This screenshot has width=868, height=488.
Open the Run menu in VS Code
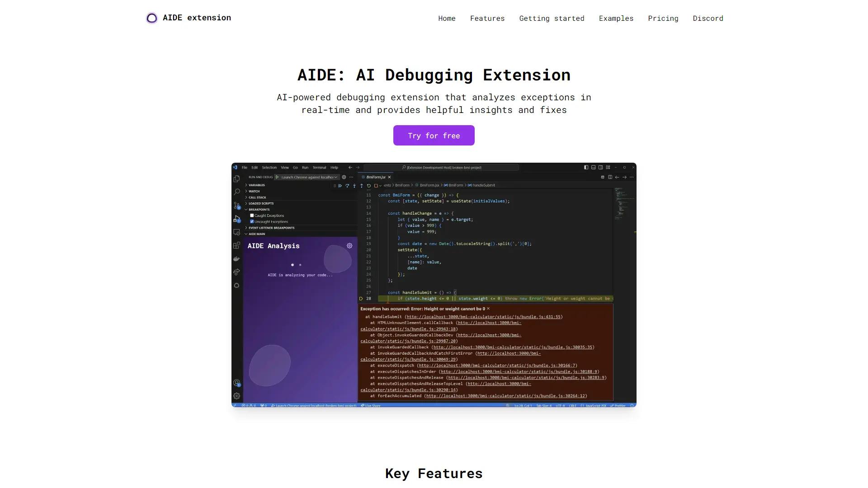point(305,168)
